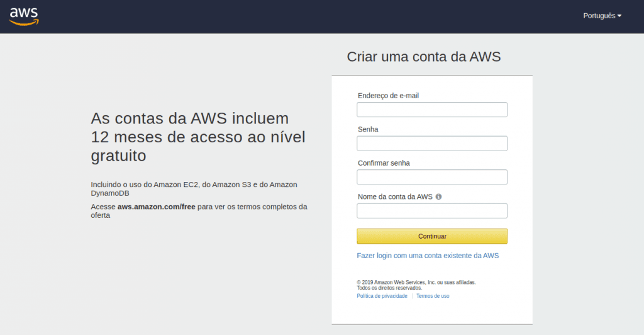This screenshot has height=335, width=644.
Task: Click the 12 meses de acesso headline
Action: click(199, 137)
